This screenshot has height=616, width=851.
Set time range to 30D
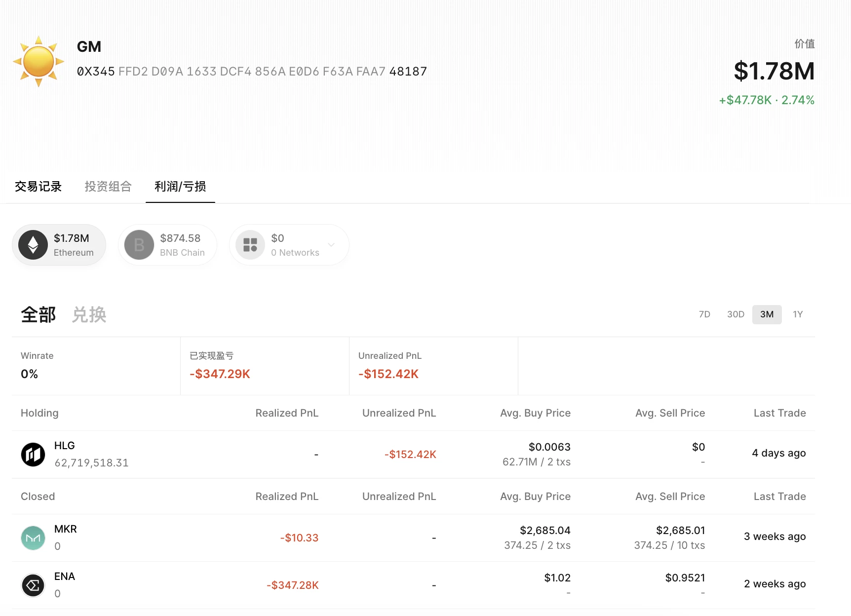[x=735, y=314]
